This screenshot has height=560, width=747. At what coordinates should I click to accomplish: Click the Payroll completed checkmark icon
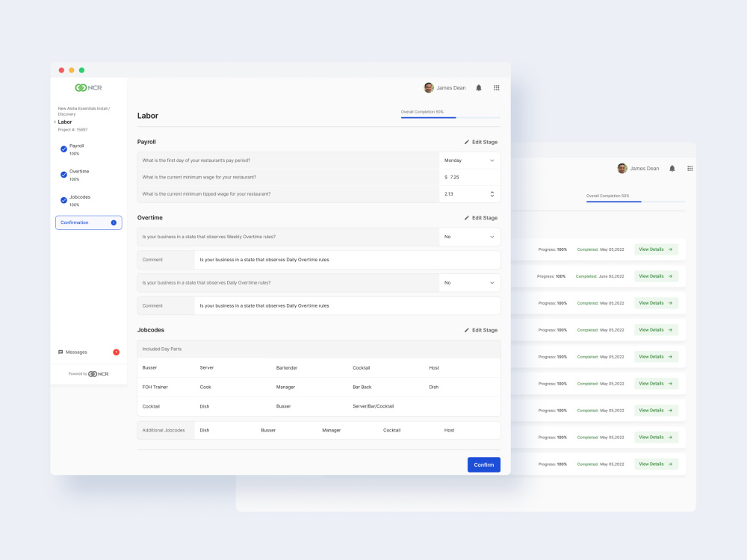pyautogui.click(x=63, y=149)
